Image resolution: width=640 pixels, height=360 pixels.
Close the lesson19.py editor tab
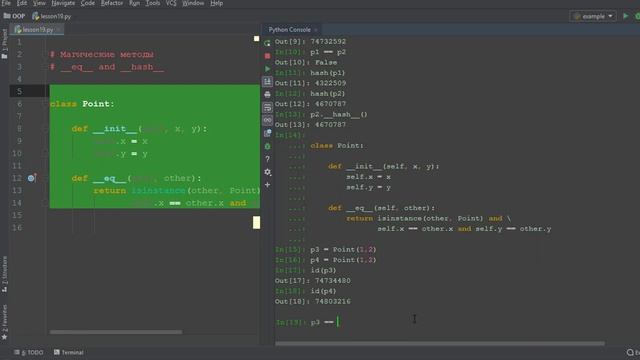(x=58, y=30)
